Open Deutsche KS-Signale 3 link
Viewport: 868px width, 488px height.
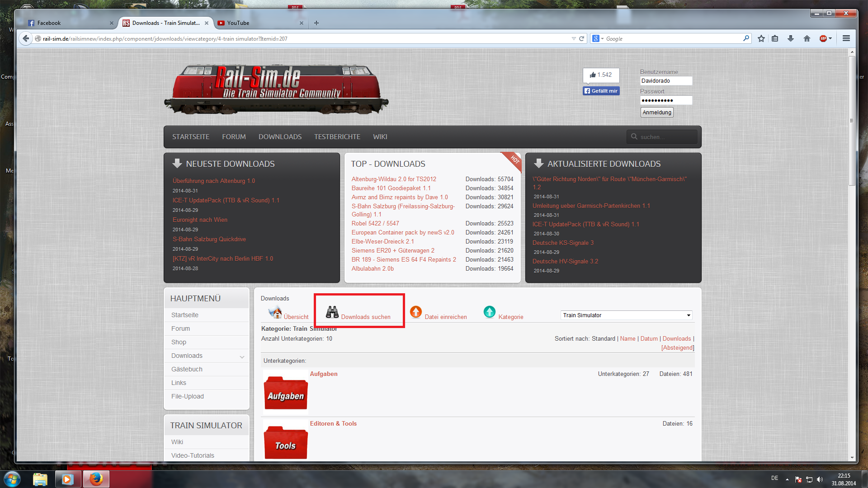click(x=563, y=243)
